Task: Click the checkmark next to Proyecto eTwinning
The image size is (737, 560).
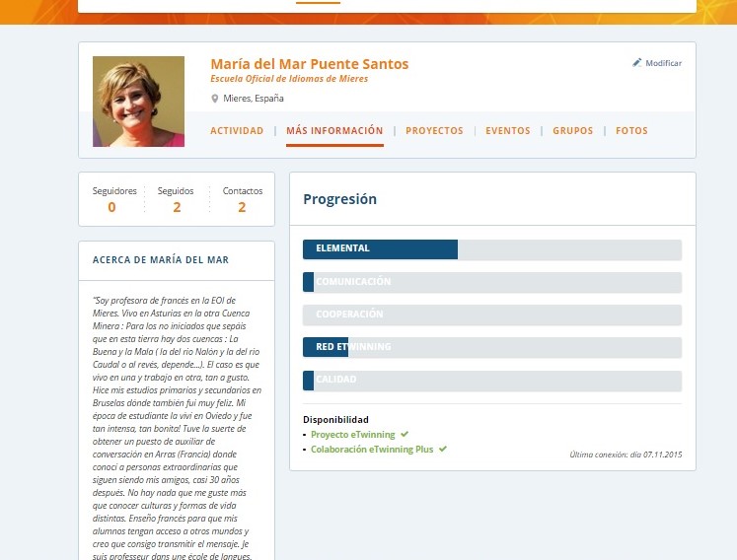Action: point(405,434)
